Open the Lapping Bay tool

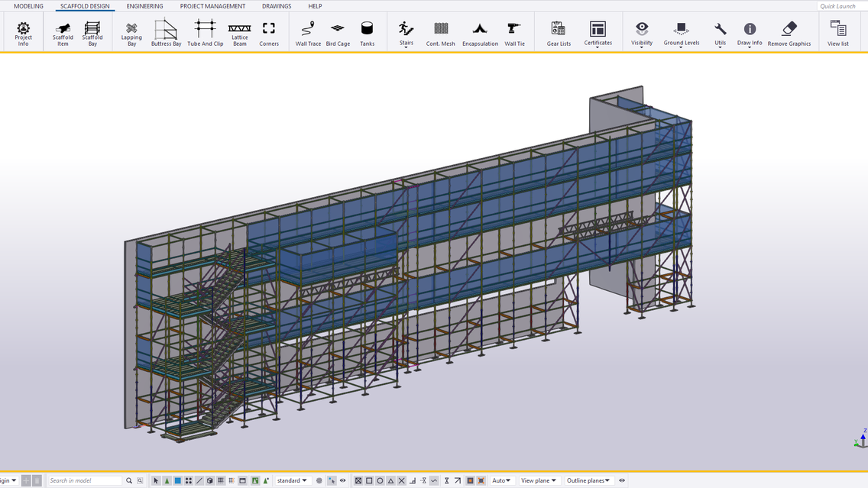click(x=131, y=32)
